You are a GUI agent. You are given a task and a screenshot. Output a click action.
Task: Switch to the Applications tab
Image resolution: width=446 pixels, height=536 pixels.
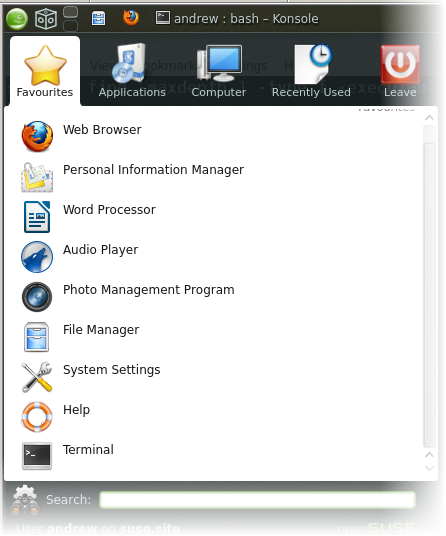click(132, 71)
